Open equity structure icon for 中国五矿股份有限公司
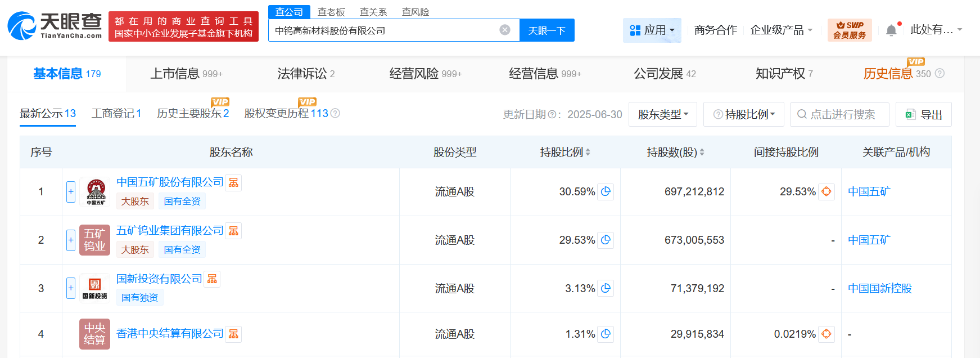Image resolution: width=980 pixels, height=358 pixels. (233, 182)
